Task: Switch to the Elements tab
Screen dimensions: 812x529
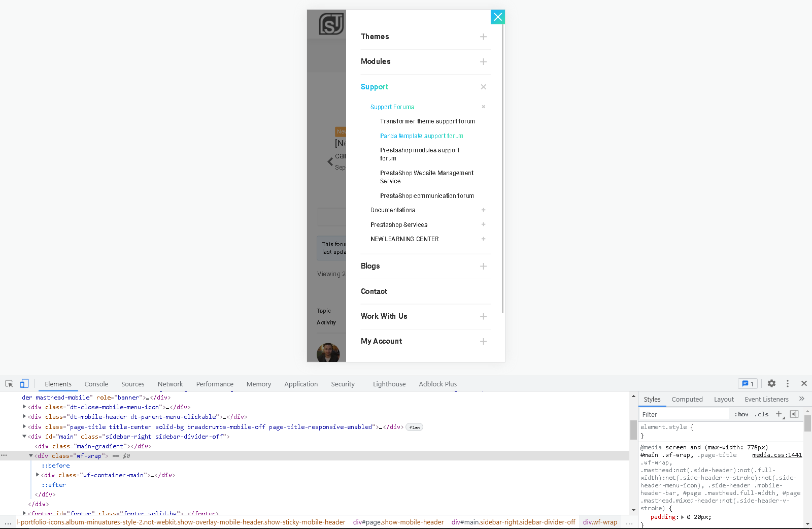Action: click(x=58, y=384)
